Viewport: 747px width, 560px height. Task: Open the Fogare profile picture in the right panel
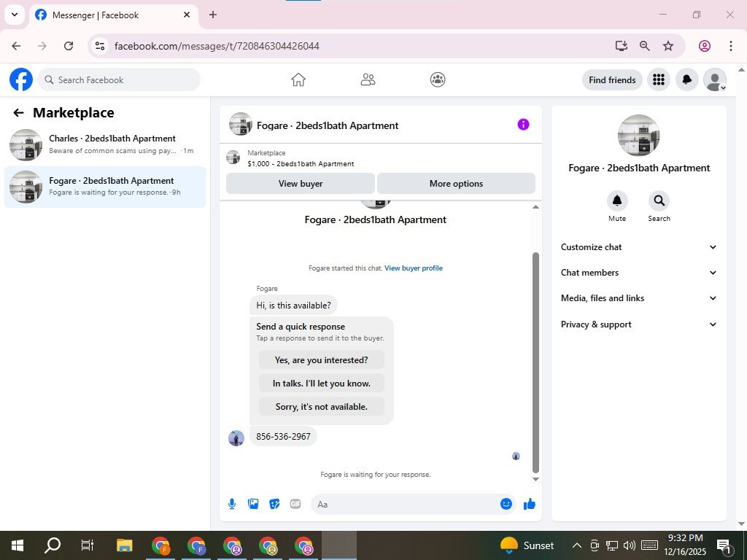[638, 135]
